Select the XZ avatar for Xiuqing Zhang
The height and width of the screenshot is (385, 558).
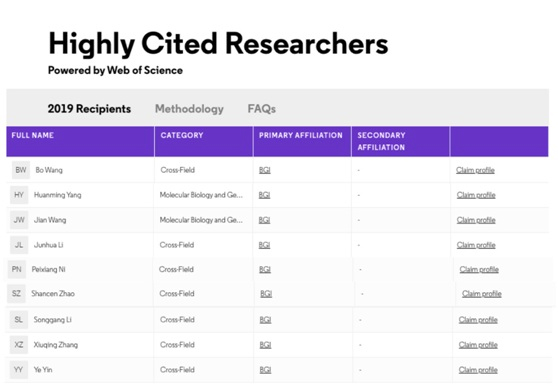tap(19, 345)
